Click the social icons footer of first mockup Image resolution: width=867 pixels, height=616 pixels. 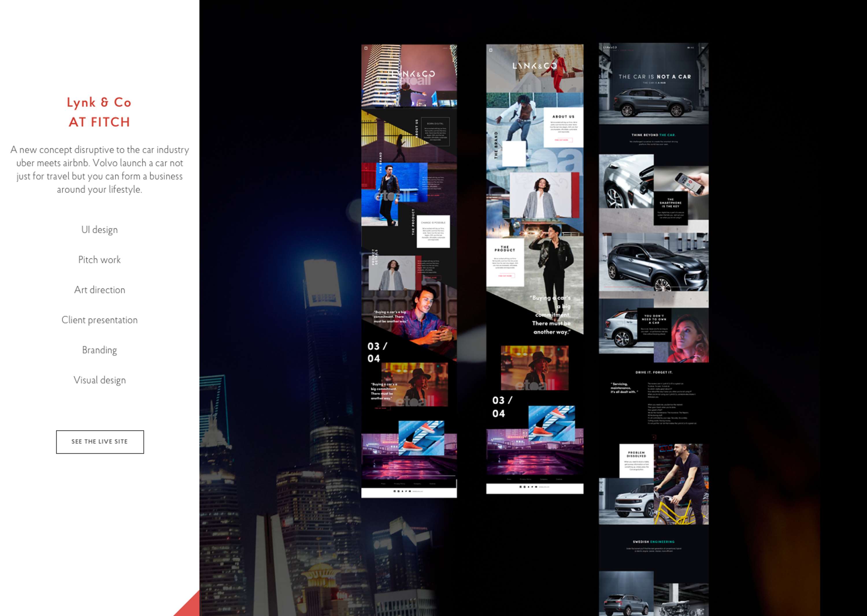tap(408, 491)
